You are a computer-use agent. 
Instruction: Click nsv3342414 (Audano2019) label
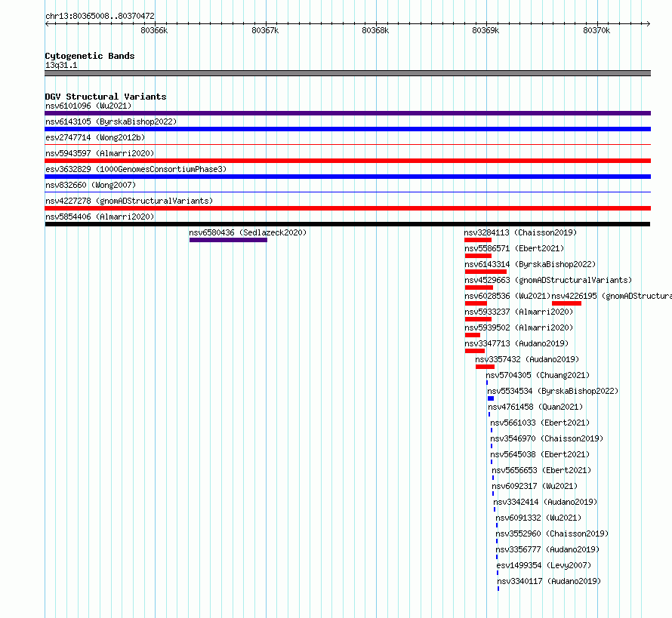[x=545, y=502]
